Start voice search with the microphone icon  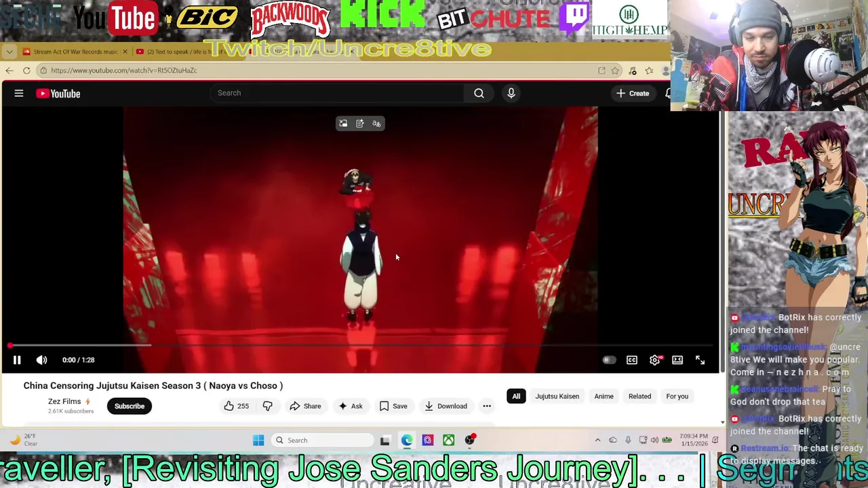[x=511, y=93]
